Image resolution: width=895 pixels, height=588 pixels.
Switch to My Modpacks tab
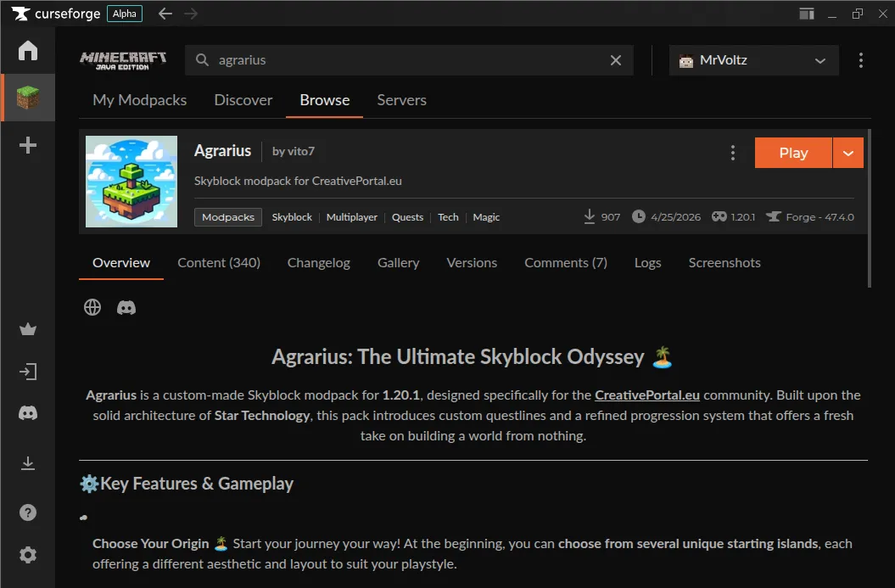coord(139,100)
